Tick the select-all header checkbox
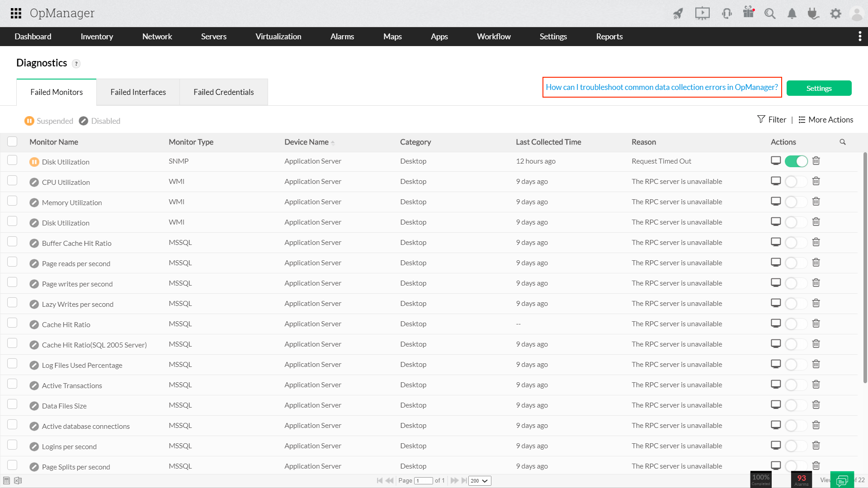This screenshot has height=488, width=868. 12,141
